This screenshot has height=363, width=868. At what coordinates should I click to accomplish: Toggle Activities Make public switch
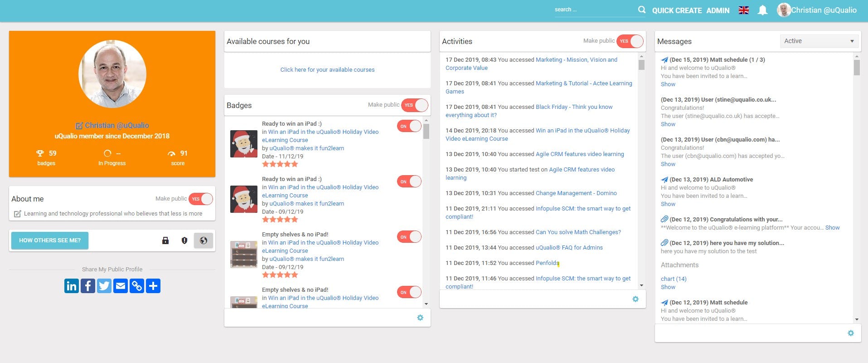[x=630, y=41]
